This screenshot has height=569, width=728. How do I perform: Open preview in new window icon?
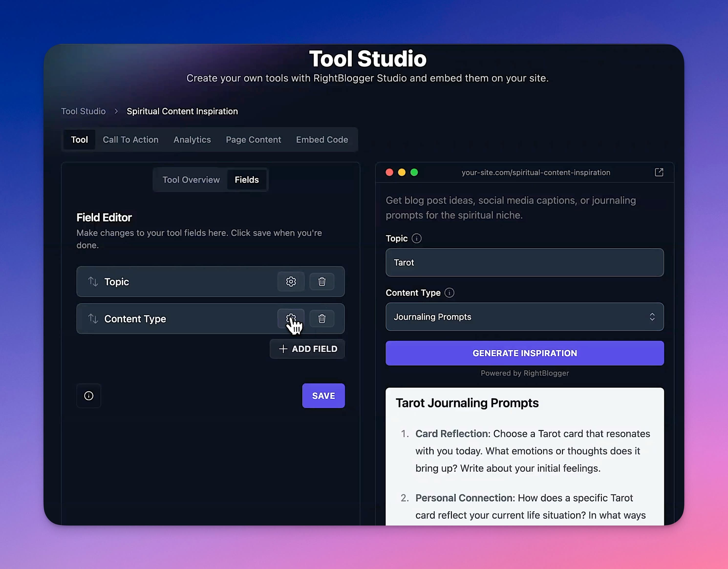coord(659,172)
